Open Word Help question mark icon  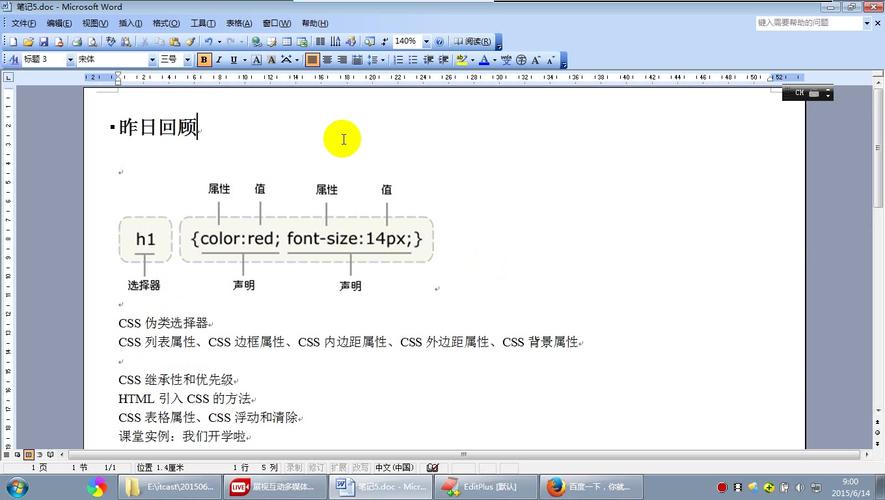[x=439, y=41]
